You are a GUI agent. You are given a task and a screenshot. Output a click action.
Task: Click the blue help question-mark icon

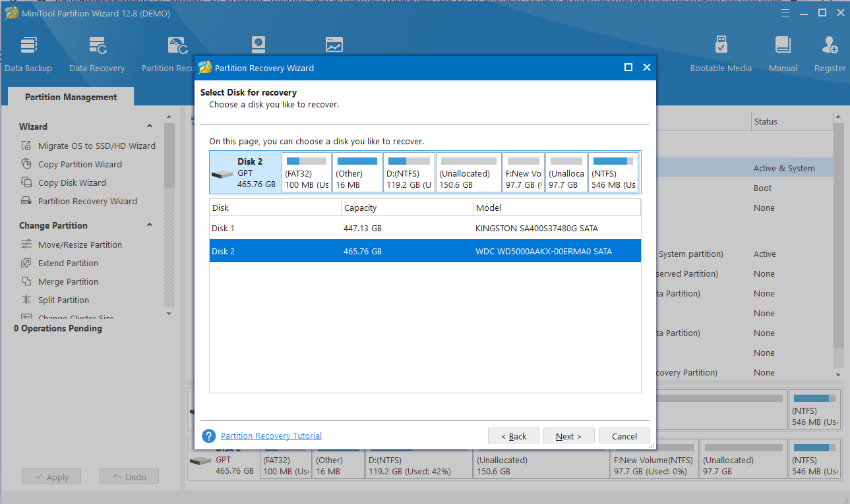tap(209, 436)
